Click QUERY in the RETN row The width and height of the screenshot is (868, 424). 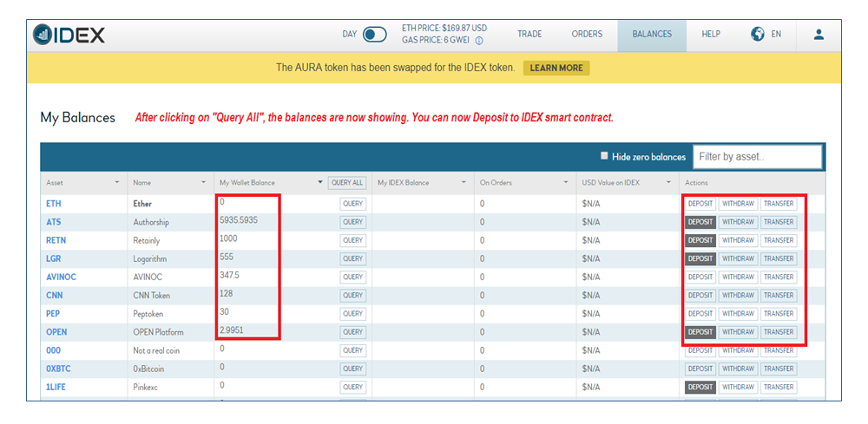352,240
